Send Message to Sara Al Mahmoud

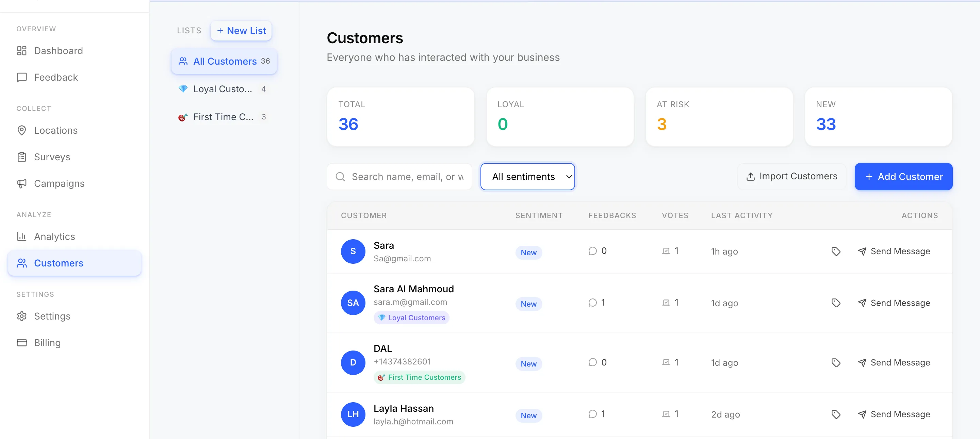[x=894, y=303]
